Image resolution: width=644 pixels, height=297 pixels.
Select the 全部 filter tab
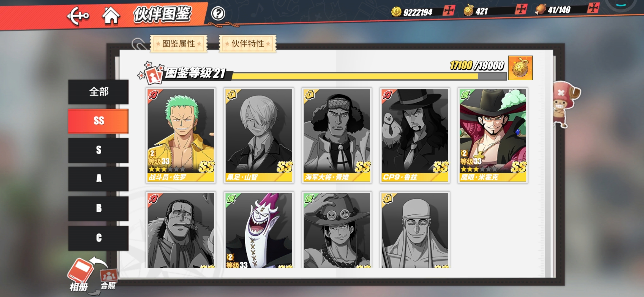pos(99,92)
